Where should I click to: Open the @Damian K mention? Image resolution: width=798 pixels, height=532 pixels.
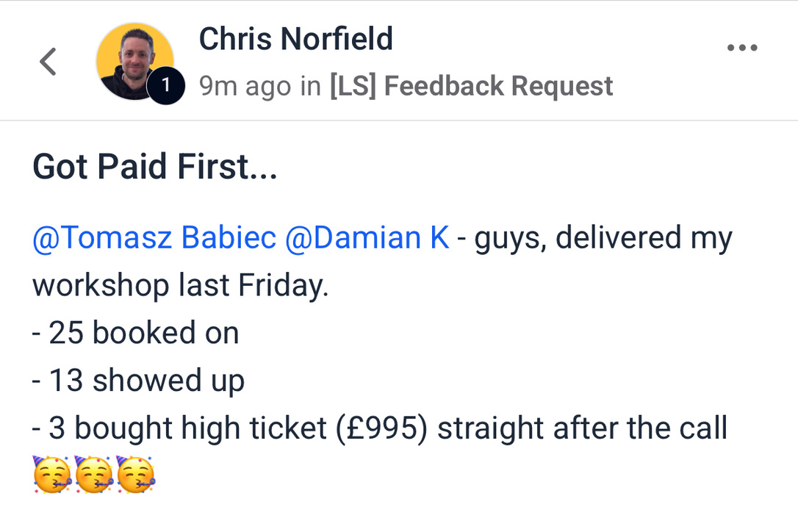coord(367,238)
